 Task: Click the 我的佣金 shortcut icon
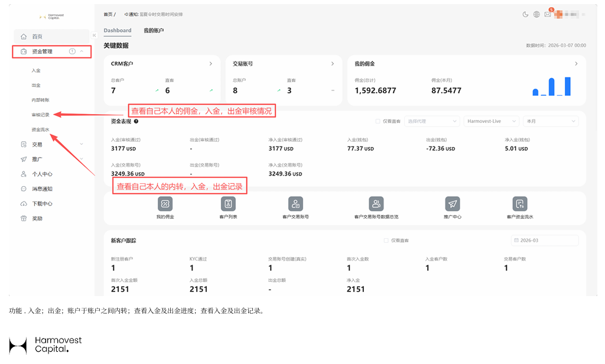click(x=165, y=204)
